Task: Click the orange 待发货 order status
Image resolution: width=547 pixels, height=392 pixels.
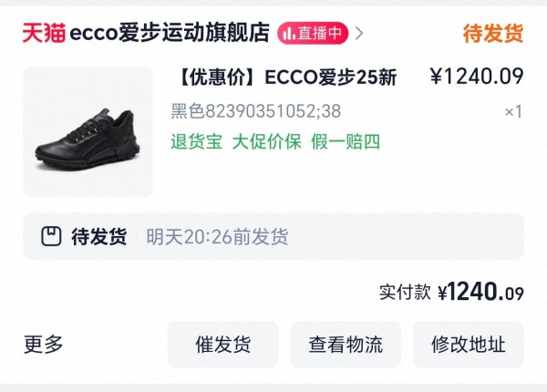Action: [493, 34]
